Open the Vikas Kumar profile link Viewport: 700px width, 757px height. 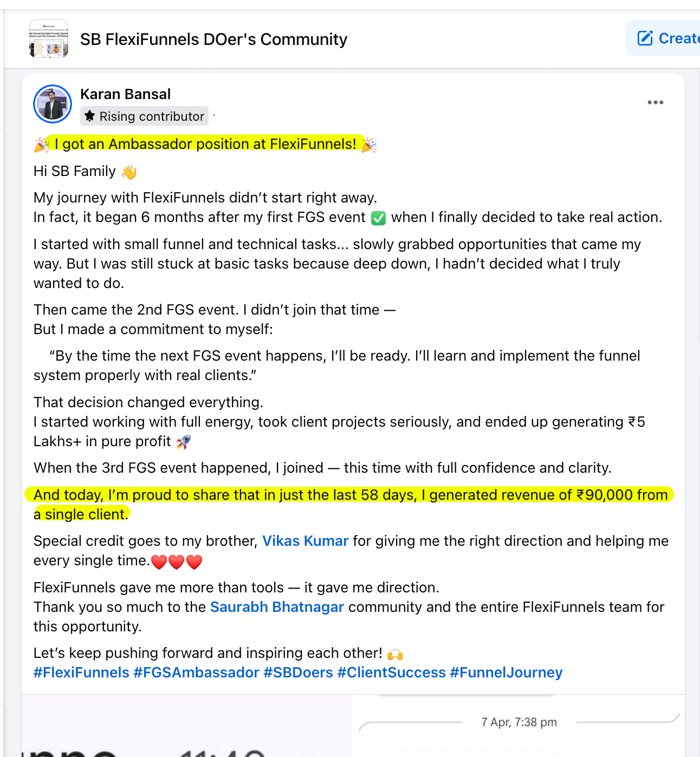305,541
